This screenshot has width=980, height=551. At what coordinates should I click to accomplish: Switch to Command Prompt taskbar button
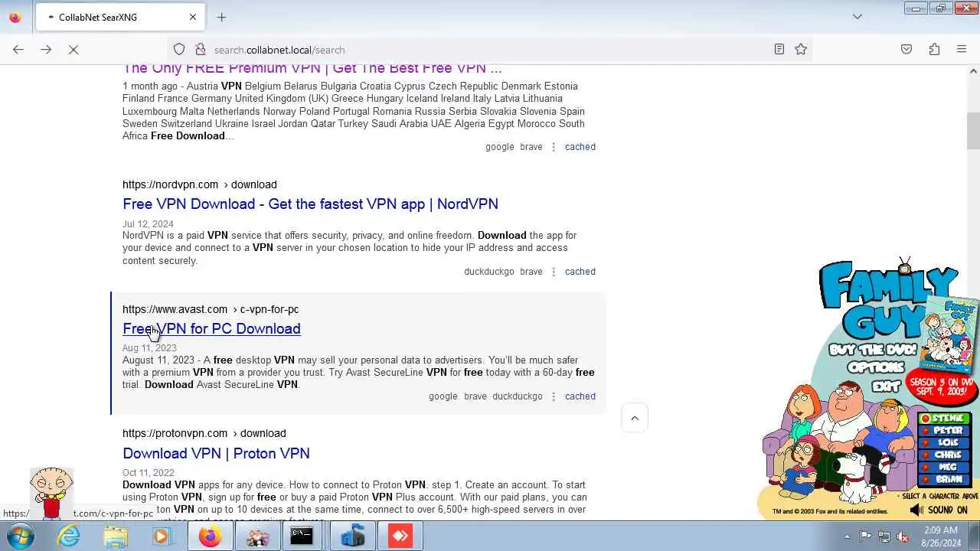(302, 536)
